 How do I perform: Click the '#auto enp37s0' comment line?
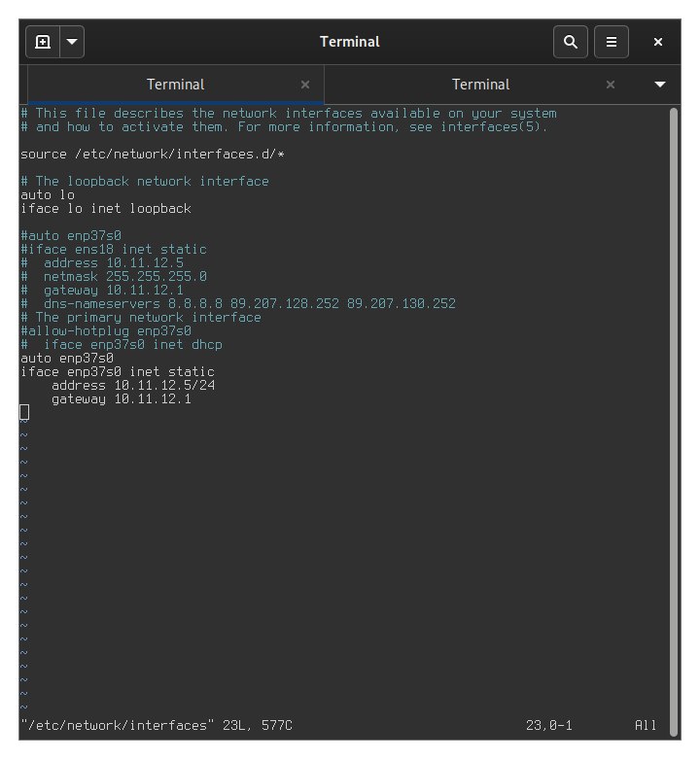click(x=71, y=236)
